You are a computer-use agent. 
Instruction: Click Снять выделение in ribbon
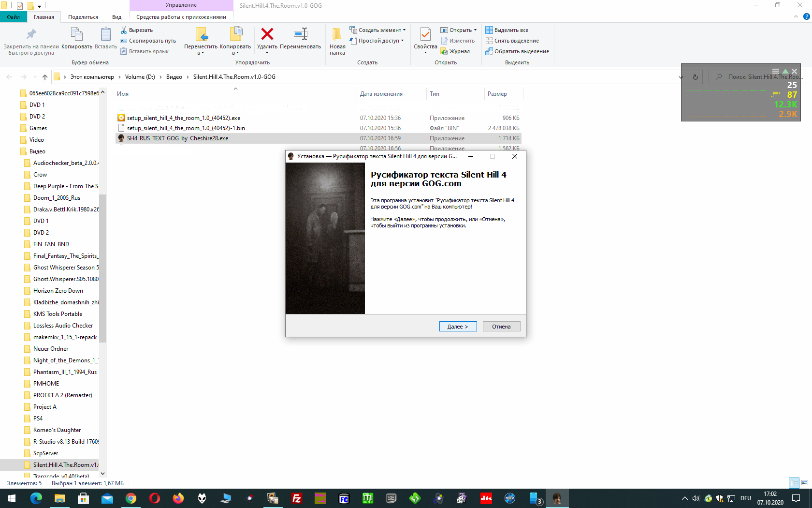click(x=512, y=41)
